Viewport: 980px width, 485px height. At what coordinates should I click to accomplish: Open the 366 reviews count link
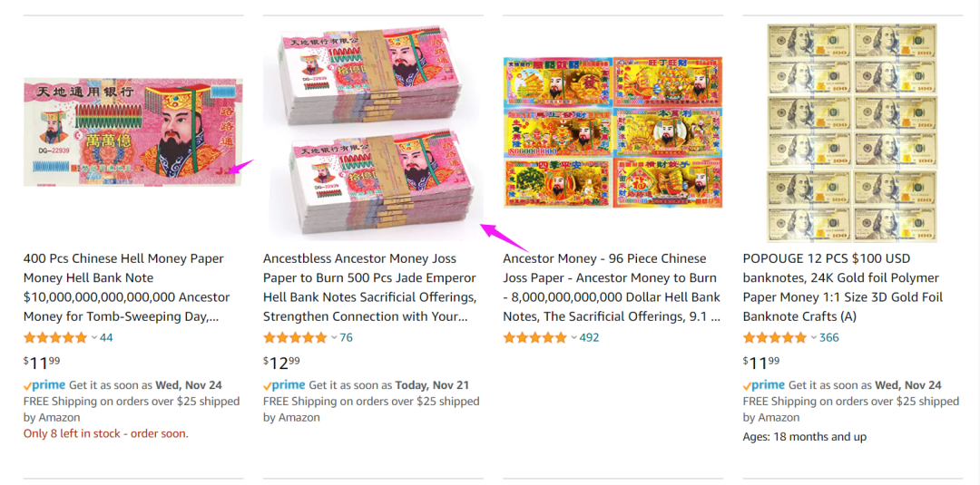click(x=828, y=338)
